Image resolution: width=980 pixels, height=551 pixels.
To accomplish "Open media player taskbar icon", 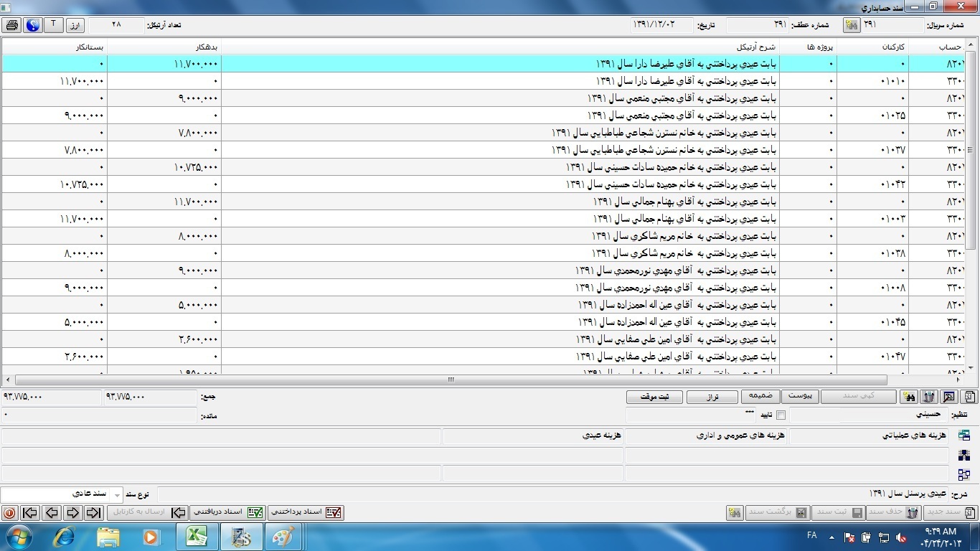I will point(151,537).
